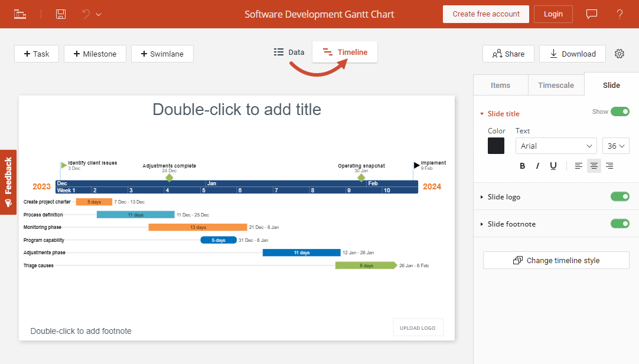Screen dimensions: 639x364
Task: Open the font size 36 dropdown
Action: [x=616, y=146]
